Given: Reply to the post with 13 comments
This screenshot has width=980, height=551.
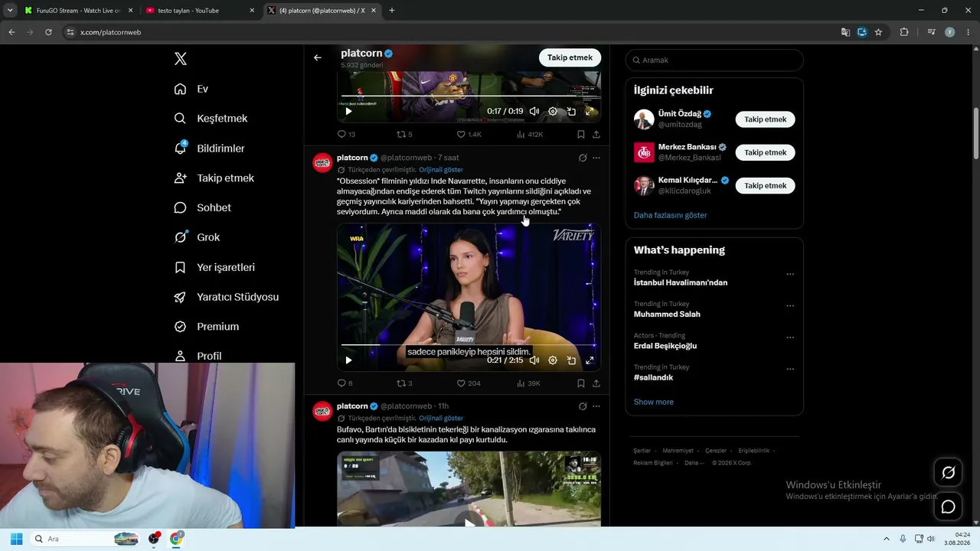Looking at the screenshot, I should tap(346, 134).
